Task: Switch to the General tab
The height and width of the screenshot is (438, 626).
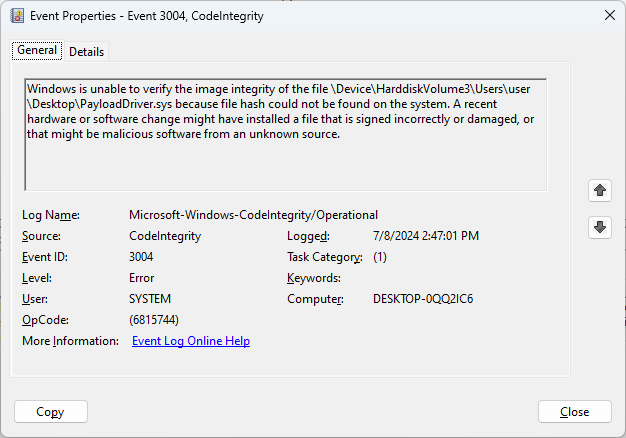Action: 36,51
